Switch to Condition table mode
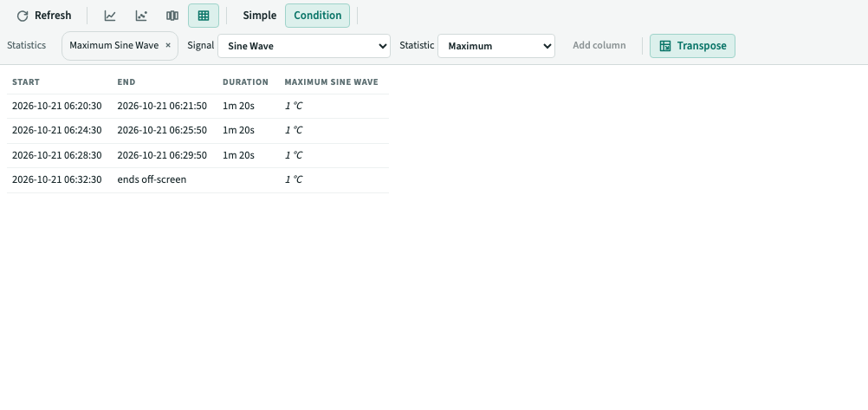 317,16
